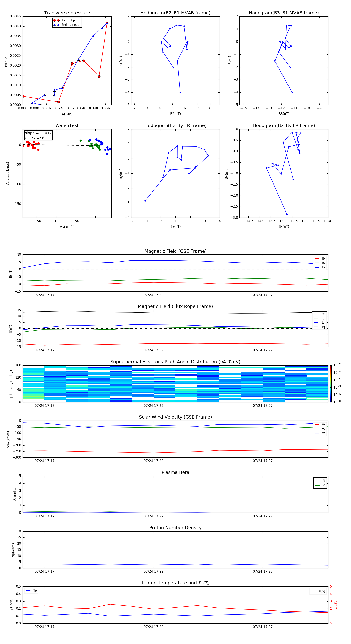
Task: Click the dashed fit line in the WalenTest plot
Action: pyautogui.click(x=67, y=145)
